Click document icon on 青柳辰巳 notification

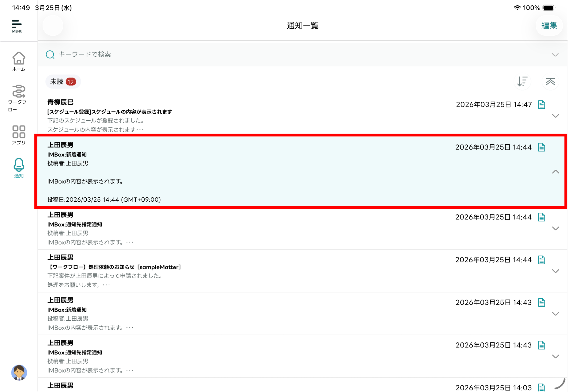(541, 105)
